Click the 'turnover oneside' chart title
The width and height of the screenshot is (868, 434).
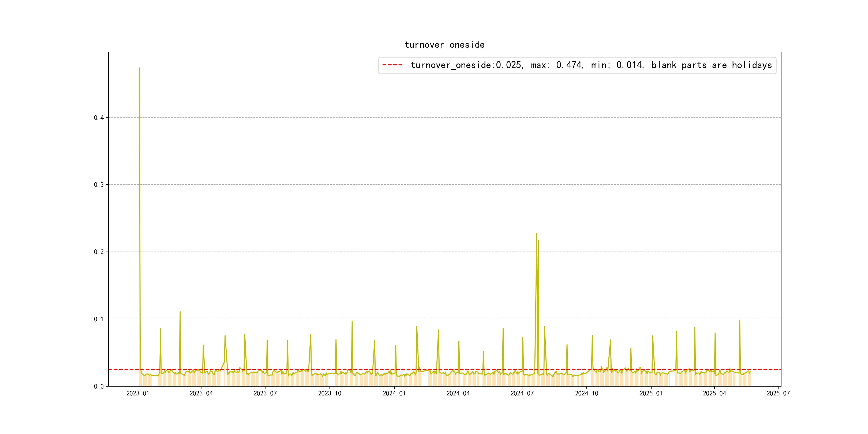(444, 45)
